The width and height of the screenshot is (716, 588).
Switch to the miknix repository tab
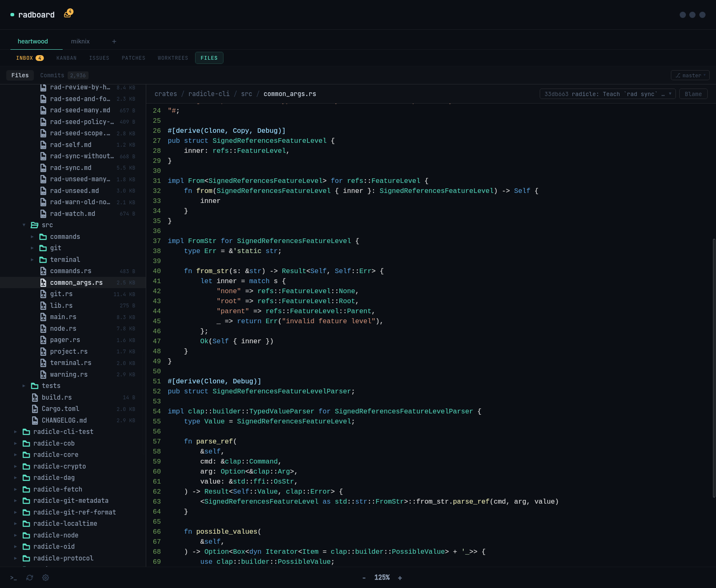tap(80, 41)
